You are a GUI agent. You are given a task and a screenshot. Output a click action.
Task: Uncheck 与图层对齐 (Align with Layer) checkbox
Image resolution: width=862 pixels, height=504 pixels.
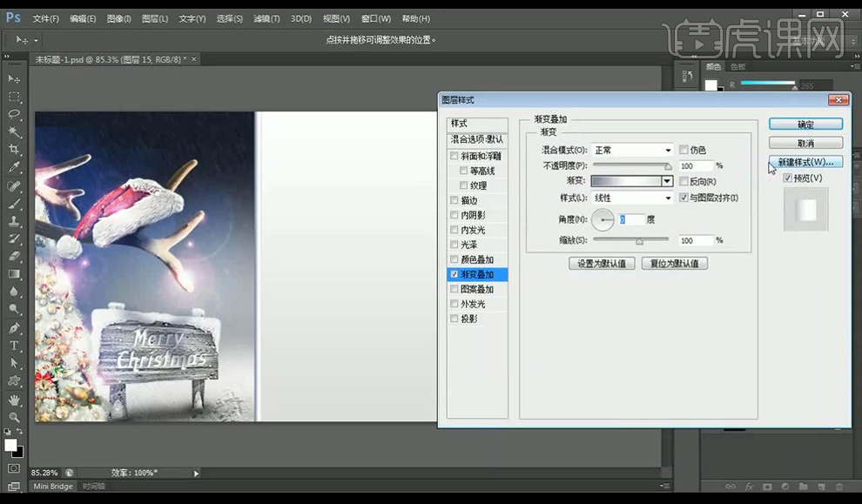coord(684,198)
